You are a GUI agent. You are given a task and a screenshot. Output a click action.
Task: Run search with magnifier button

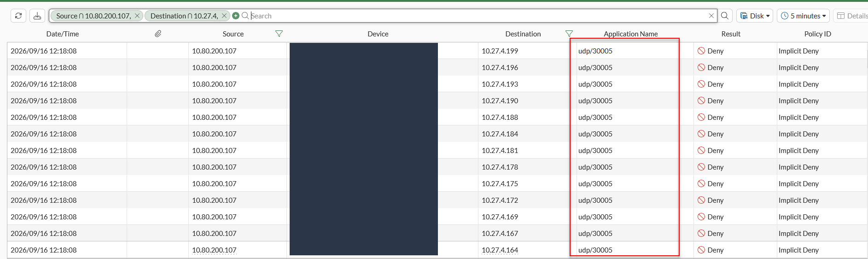tap(725, 16)
